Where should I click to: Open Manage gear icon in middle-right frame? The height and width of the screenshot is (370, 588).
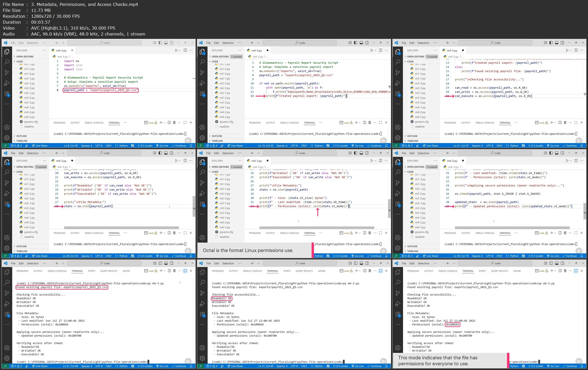point(398,248)
